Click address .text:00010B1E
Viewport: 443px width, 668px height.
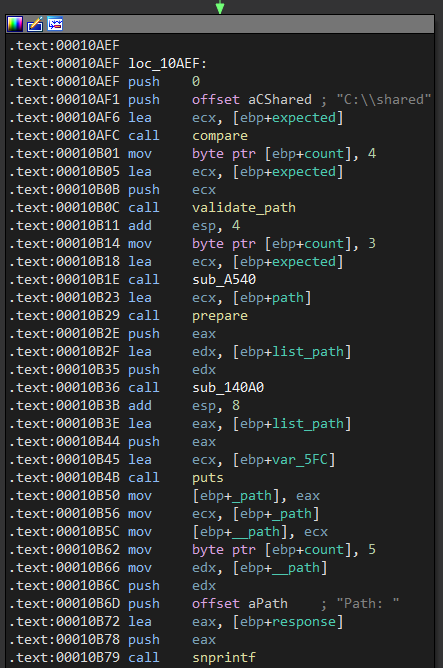point(64,279)
